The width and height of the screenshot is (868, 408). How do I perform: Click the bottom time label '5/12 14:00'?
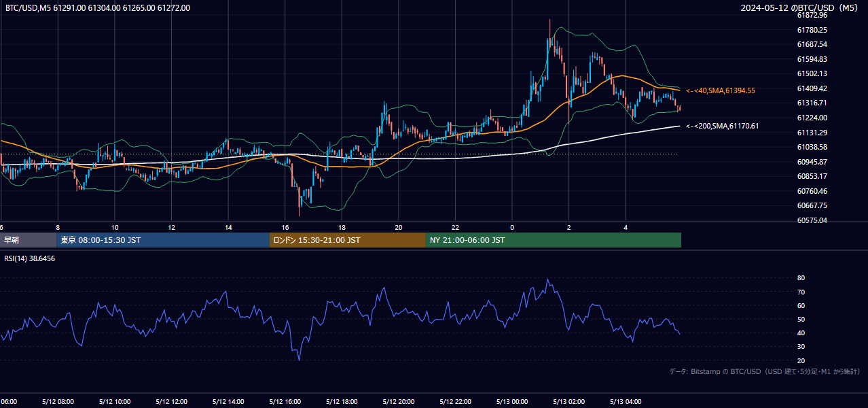228,402
